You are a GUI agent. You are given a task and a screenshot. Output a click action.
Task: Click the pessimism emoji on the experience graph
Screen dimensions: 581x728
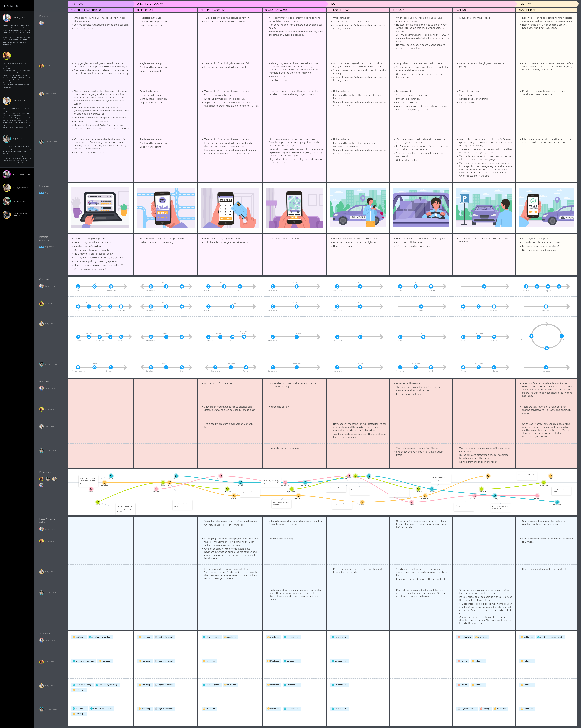click(432, 489)
